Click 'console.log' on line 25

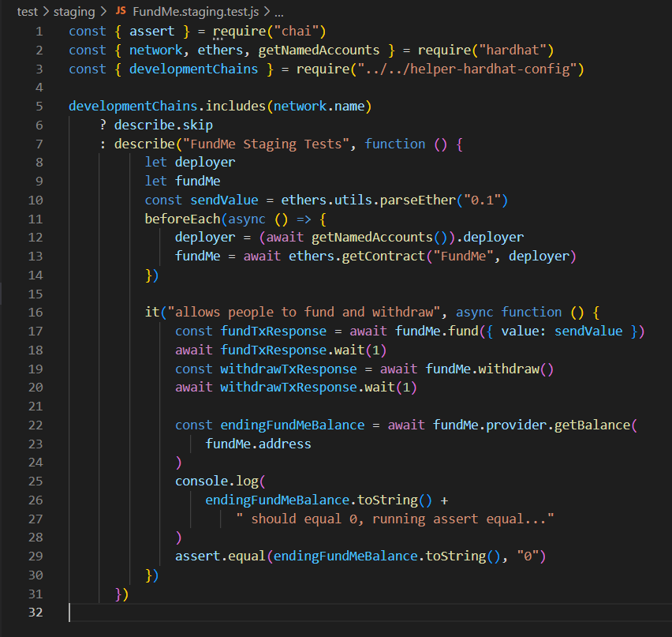[217, 481]
